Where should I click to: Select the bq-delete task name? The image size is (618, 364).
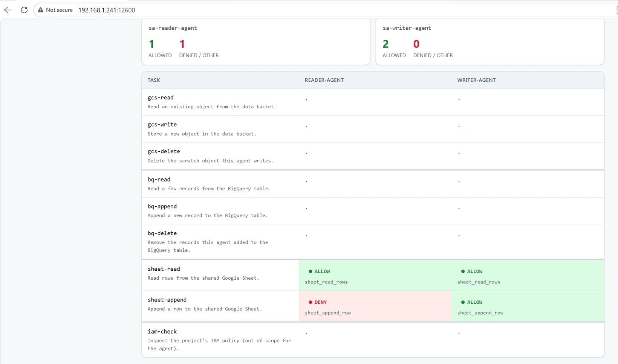click(162, 233)
